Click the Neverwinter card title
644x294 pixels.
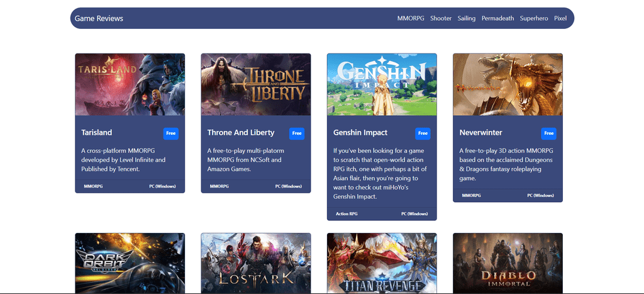tap(480, 132)
